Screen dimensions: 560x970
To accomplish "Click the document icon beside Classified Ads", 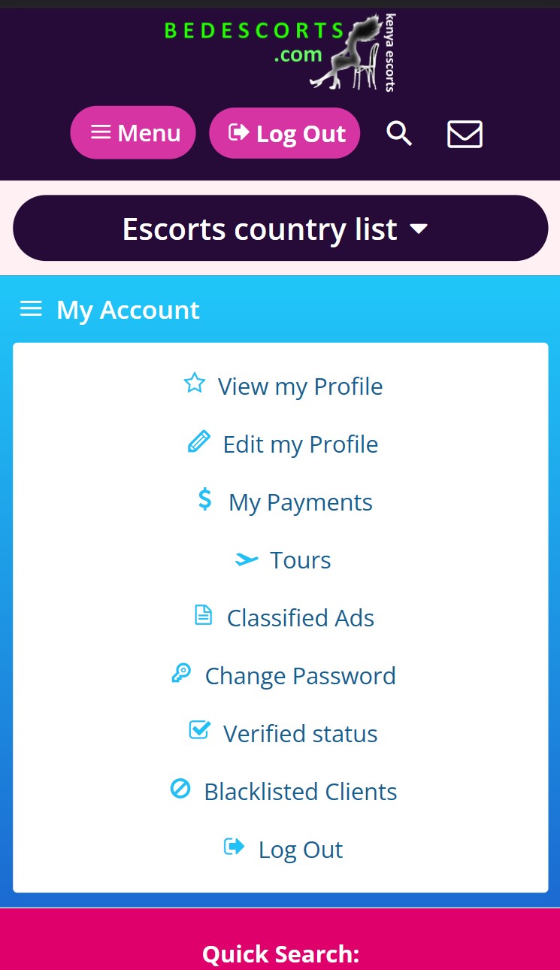I will pos(203,616).
